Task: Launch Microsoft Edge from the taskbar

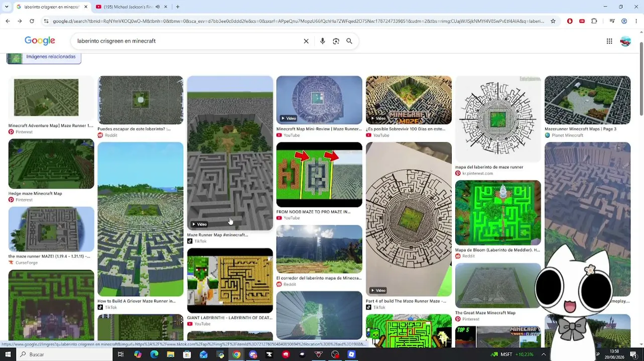Action: point(154,354)
